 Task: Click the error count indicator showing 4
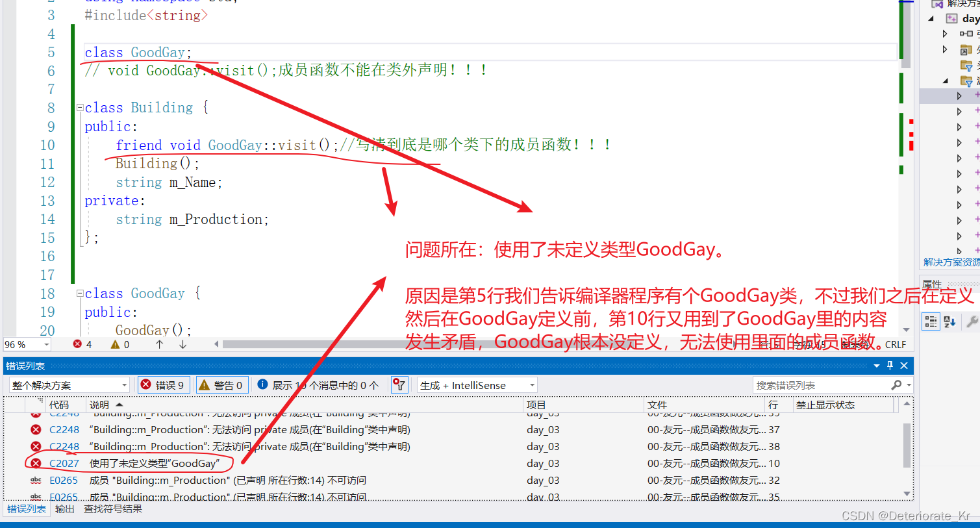[x=82, y=344]
